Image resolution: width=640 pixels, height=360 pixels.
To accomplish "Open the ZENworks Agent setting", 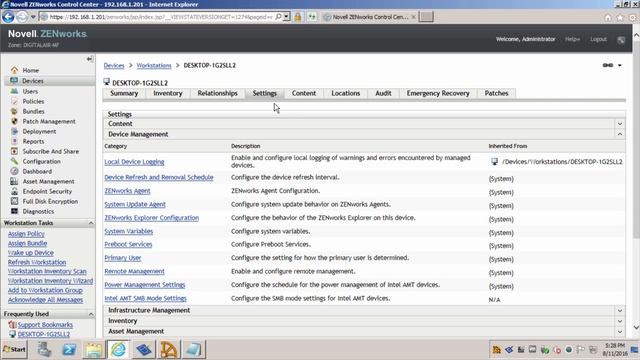I will 127,191.
